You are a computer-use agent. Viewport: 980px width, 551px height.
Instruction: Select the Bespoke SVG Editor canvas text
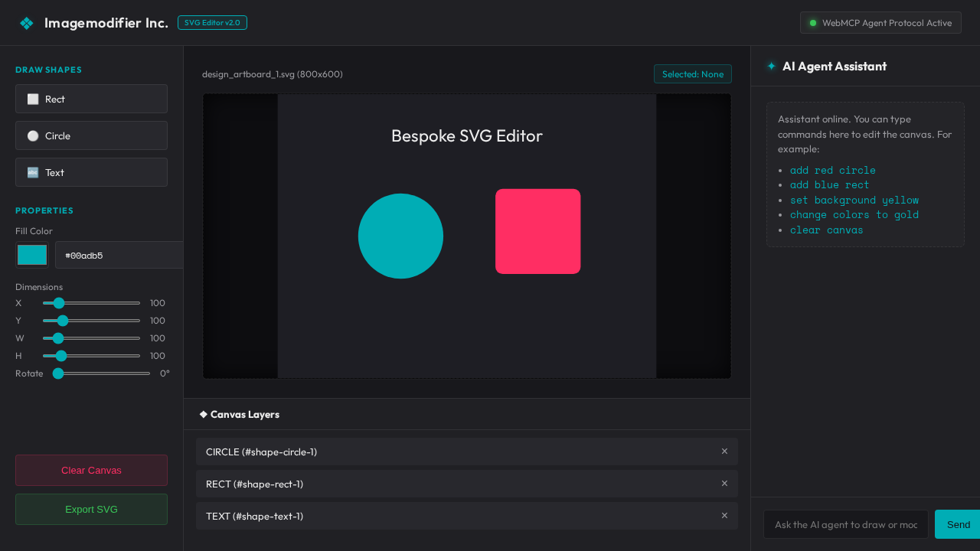tap(467, 136)
